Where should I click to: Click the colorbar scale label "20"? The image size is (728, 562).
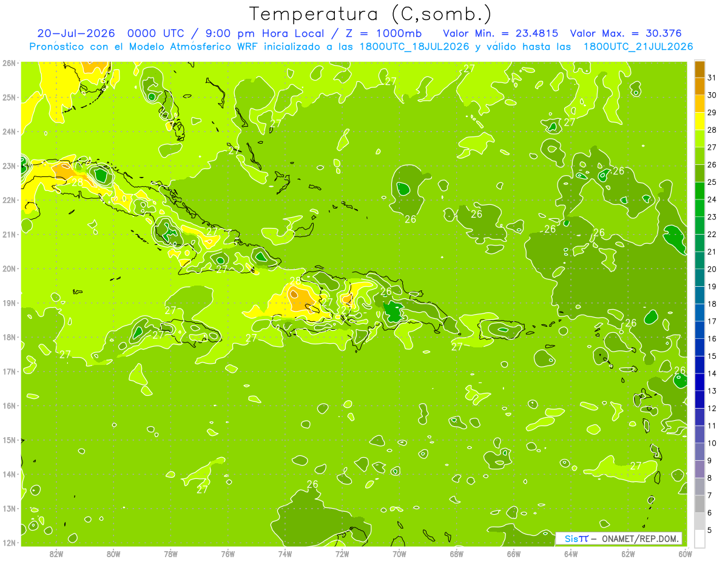click(x=713, y=269)
